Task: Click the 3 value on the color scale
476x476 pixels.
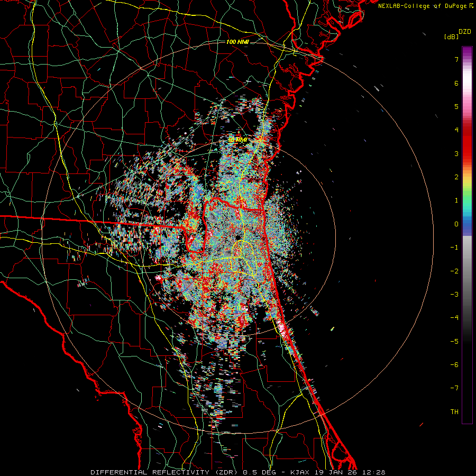Action: click(x=456, y=153)
